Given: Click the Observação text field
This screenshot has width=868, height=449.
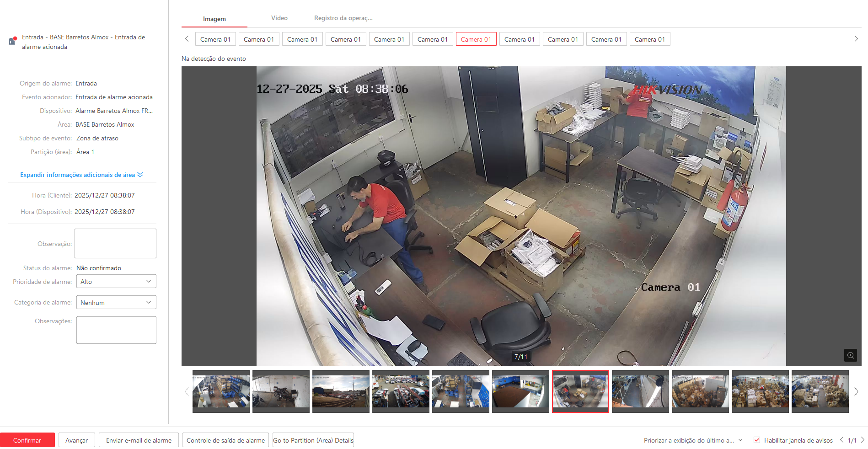Looking at the screenshot, I should (x=115, y=243).
